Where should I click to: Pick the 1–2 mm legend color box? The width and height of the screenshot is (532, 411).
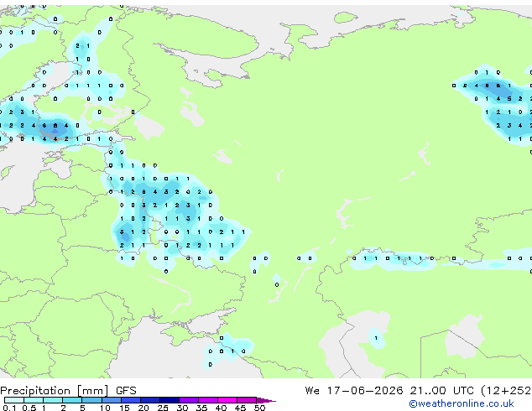(53, 400)
